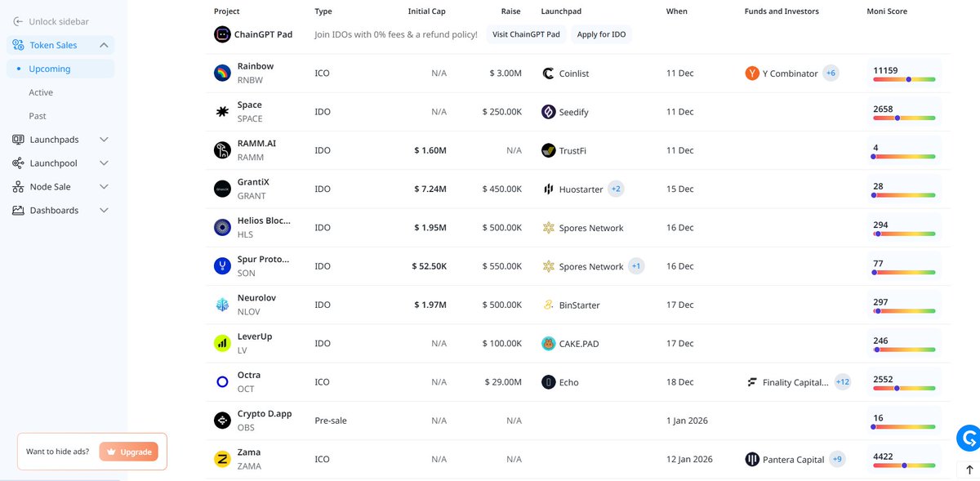Click the GrantiX project logo
Image resolution: width=980 pixels, height=481 pixels.
coord(222,189)
